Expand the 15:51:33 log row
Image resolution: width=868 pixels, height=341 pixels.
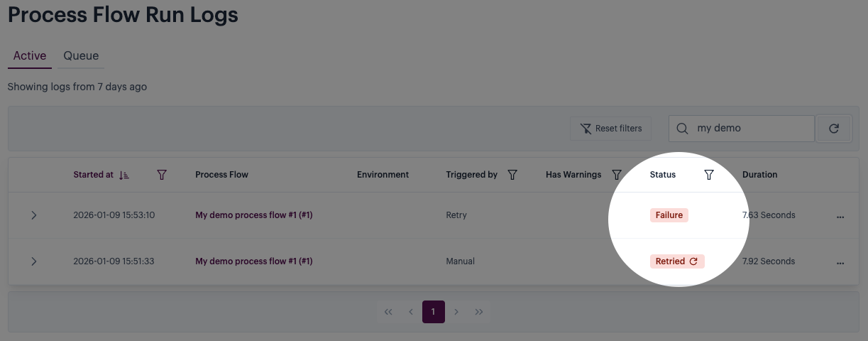point(34,261)
